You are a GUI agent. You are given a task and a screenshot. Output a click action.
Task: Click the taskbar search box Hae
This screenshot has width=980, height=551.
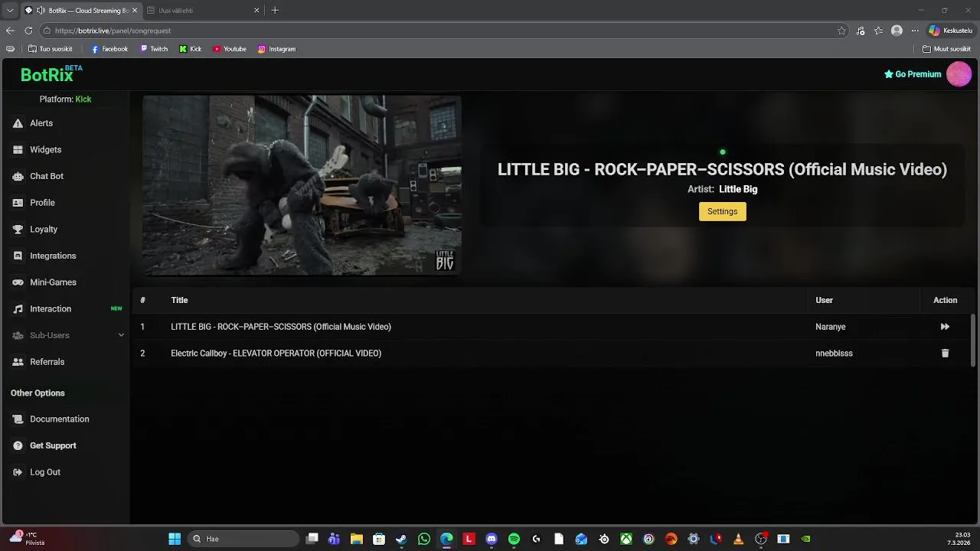[x=242, y=539]
